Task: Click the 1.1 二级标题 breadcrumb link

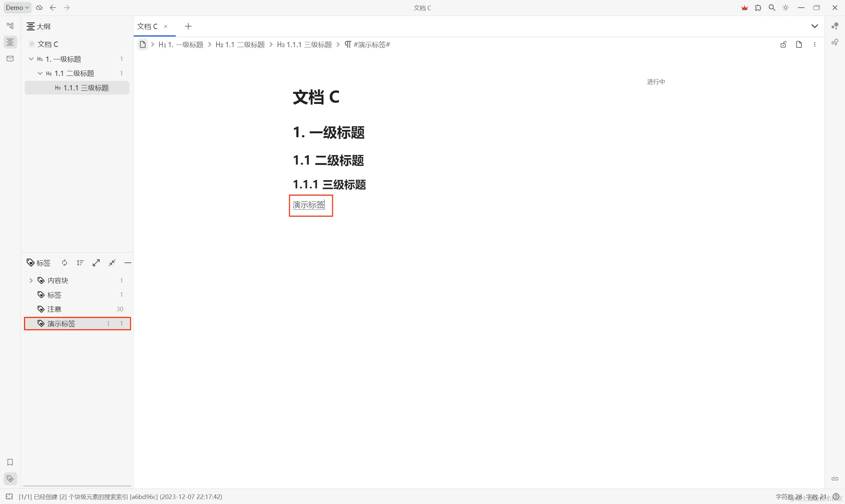Action: click(x=240, y=45)
